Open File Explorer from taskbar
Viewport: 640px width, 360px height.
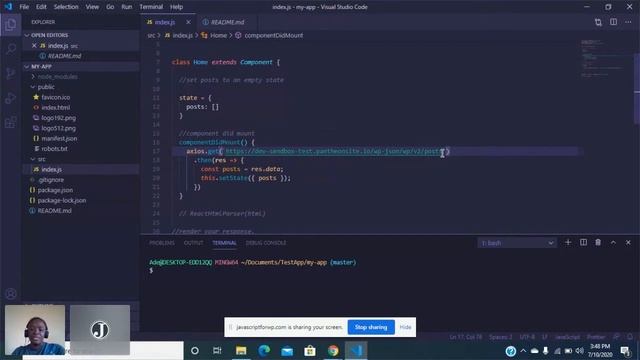(x=241, y=351)
